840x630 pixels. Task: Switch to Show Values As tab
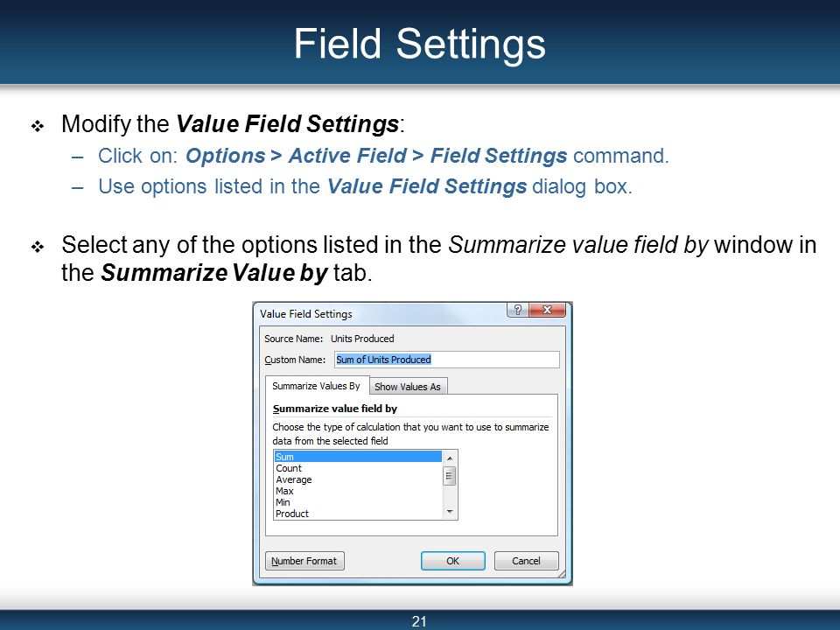[x=408, y=386]
